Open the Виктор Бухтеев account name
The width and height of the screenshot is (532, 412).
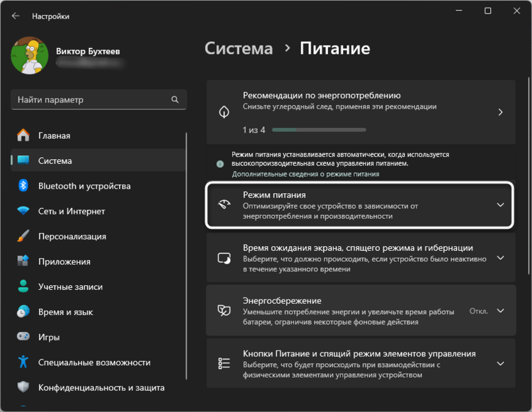pyautogui.click(x=88, y=51)
